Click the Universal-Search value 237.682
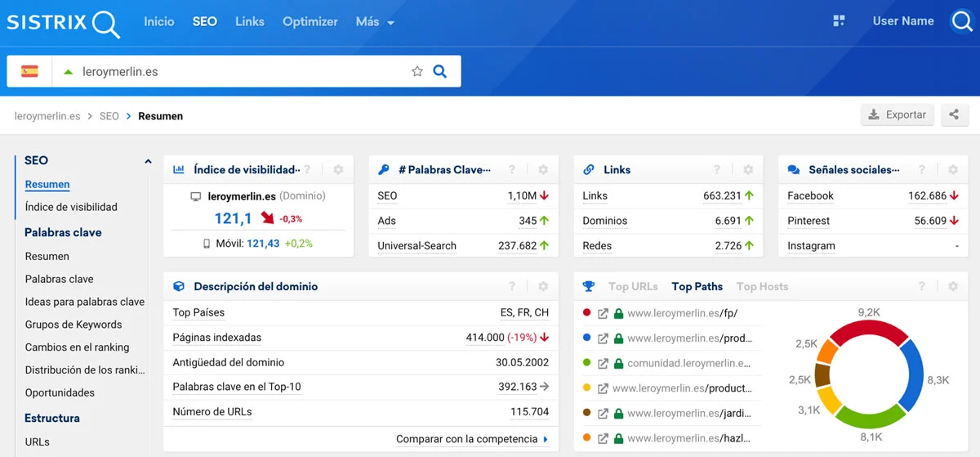Image resolution: width=980 pixels, height=457 pixels. point(517,246)
